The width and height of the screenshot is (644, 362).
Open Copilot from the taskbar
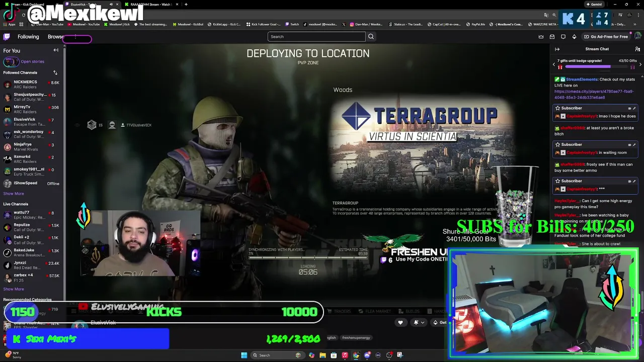tap(311, 355)
